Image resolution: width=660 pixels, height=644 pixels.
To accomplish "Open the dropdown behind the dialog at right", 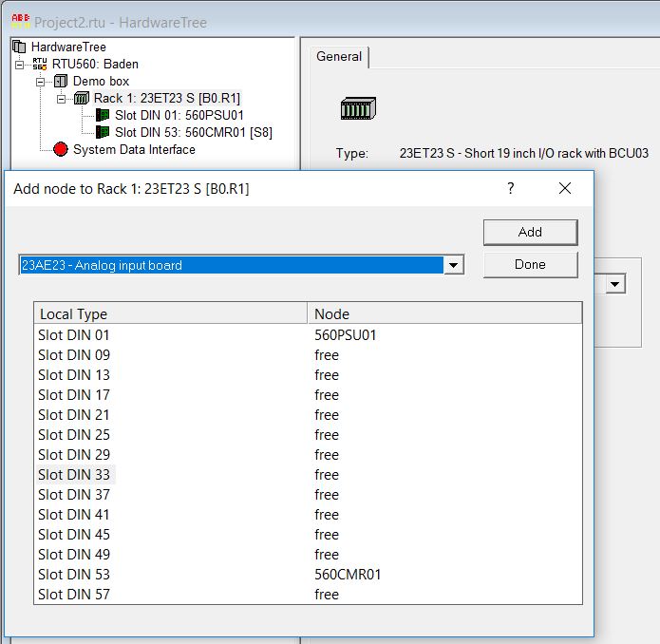I will 615,284.
